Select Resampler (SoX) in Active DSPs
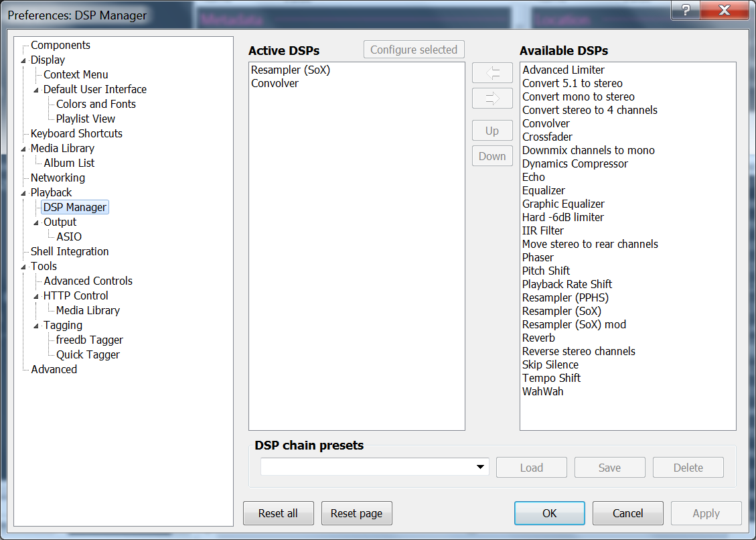The height and width of the screenshot is (540, 756). tap(291, 70)
